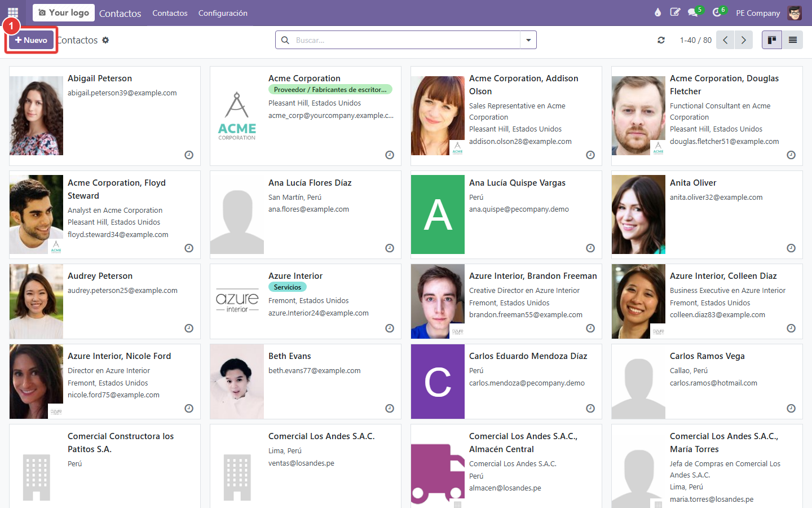The height and width of the screenshot is (508, 812).
Task: Open user avatar menu
Action: pos(795,13)
